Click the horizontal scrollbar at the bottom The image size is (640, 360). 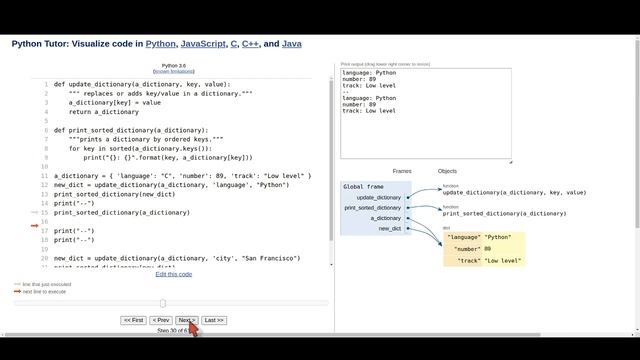pos(273,335)
